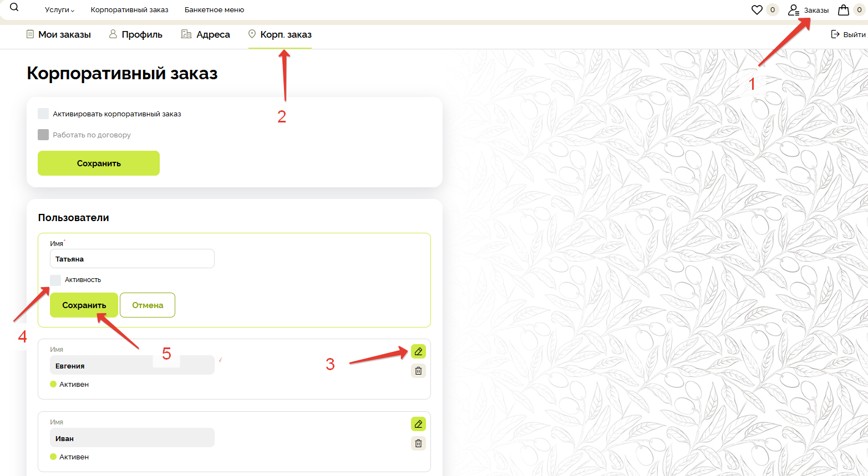Toggle 'Активность' checkbox for Татьяна
868x476 pixels.
[x=55, y=280]
